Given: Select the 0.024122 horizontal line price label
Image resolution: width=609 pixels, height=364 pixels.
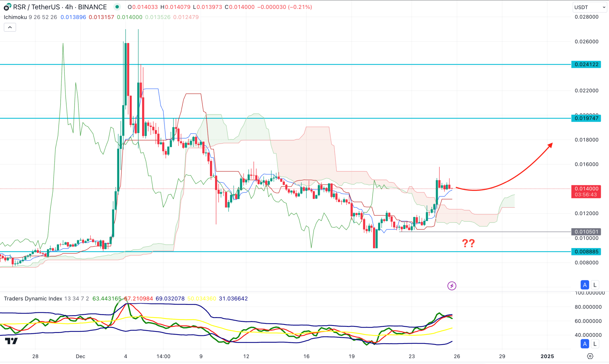Looking at the screenshot, I should coord(586,64).
